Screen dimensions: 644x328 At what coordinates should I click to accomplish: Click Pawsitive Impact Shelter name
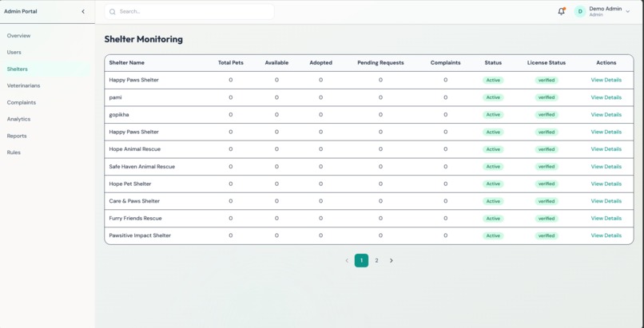[140, 235]
